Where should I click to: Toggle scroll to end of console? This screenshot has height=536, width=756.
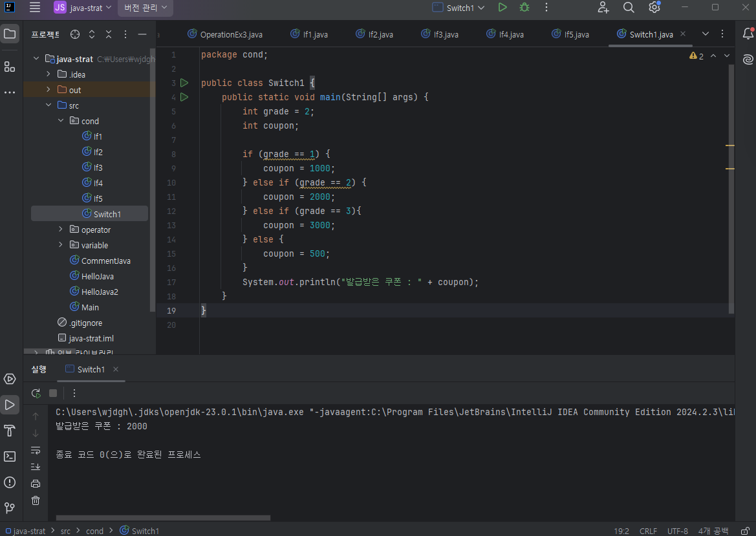pos(36,467)
